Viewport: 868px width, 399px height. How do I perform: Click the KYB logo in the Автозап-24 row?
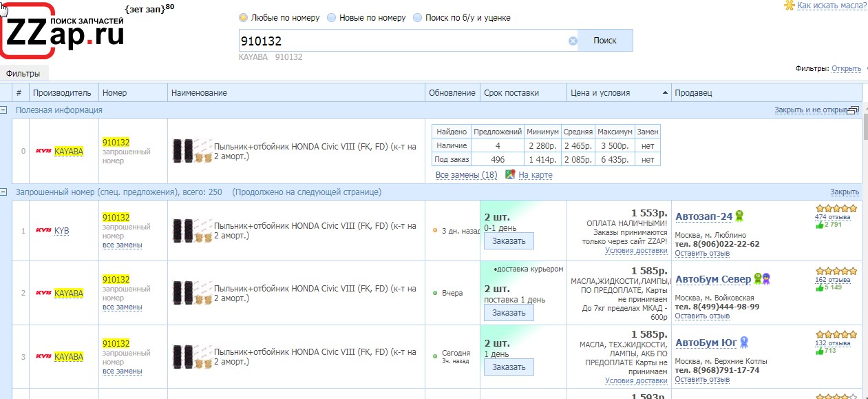43,231
